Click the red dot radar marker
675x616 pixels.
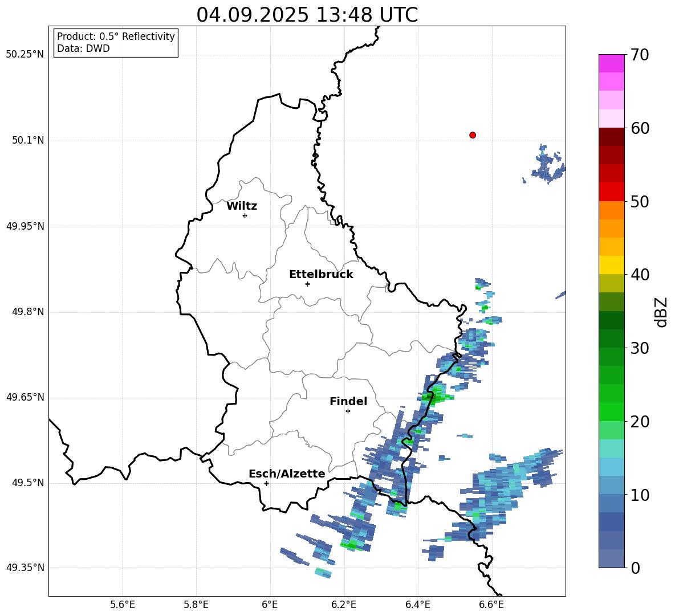tap(473, 135)
